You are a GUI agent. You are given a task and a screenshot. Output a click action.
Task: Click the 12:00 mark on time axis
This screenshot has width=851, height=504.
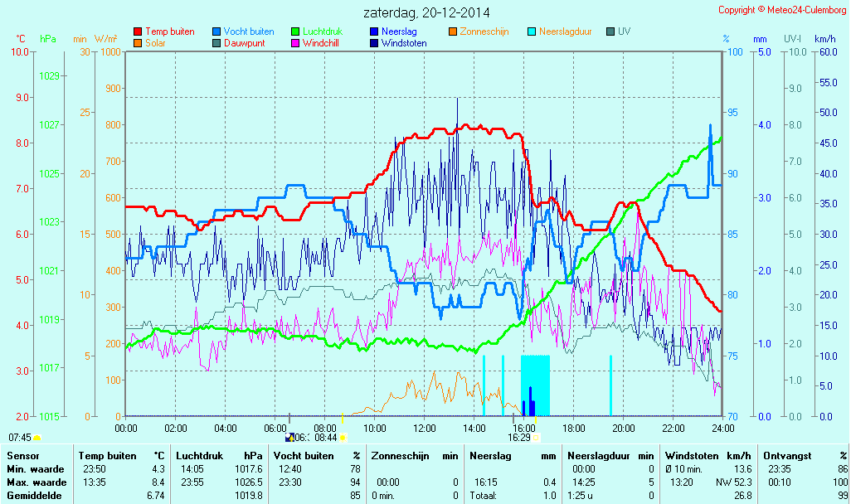pos(425,428)
